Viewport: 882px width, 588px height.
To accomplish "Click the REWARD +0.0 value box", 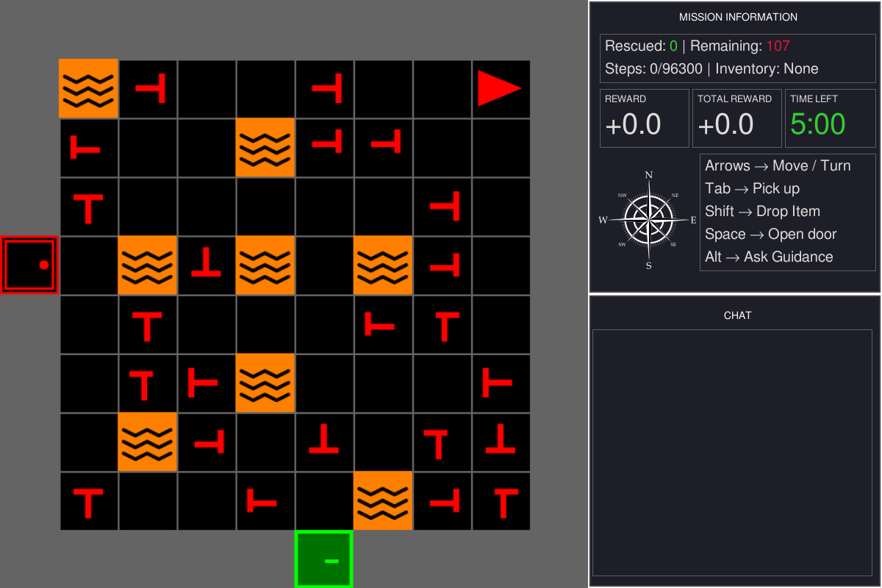I will point(645,118).
